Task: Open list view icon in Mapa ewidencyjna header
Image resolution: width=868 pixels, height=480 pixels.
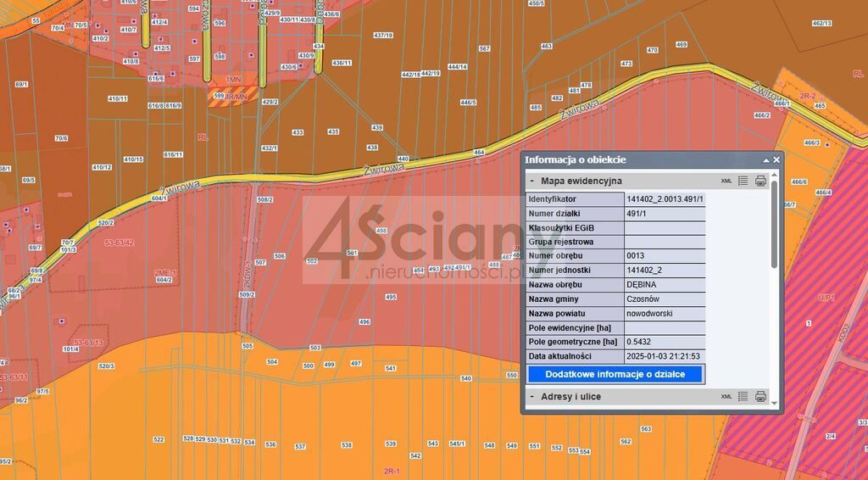Action: 743,181
